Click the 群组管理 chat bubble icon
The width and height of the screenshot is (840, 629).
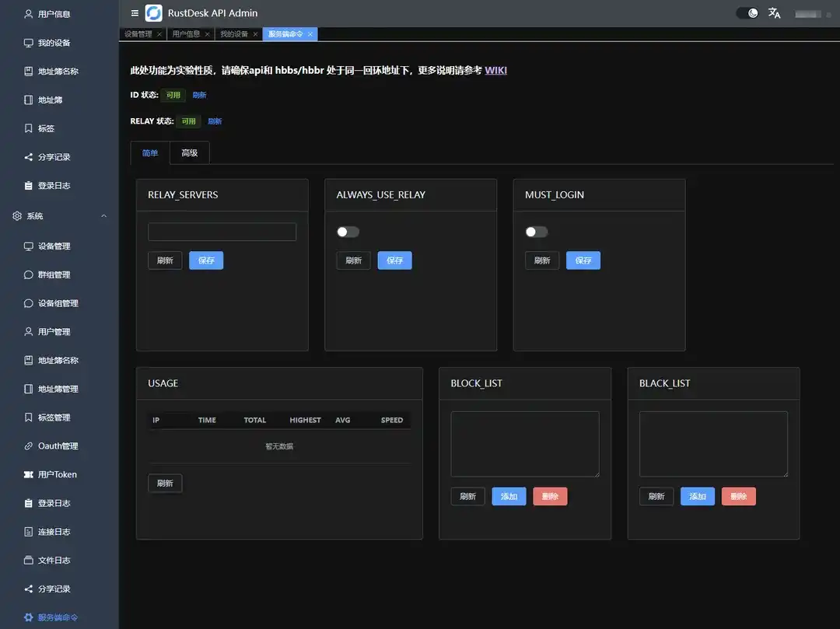(x=29, y=274)
